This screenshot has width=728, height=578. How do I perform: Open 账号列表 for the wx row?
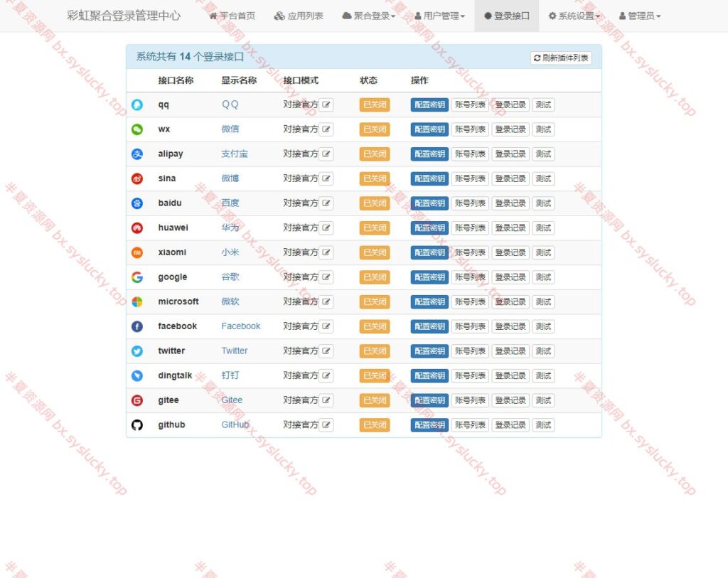pyautogui.click(x=470, y=129)
